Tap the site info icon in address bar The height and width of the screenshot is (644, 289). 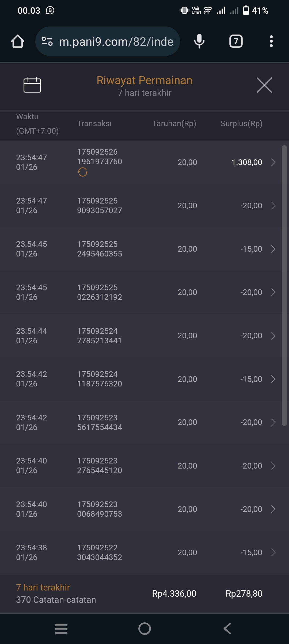[x=47, y=41]
